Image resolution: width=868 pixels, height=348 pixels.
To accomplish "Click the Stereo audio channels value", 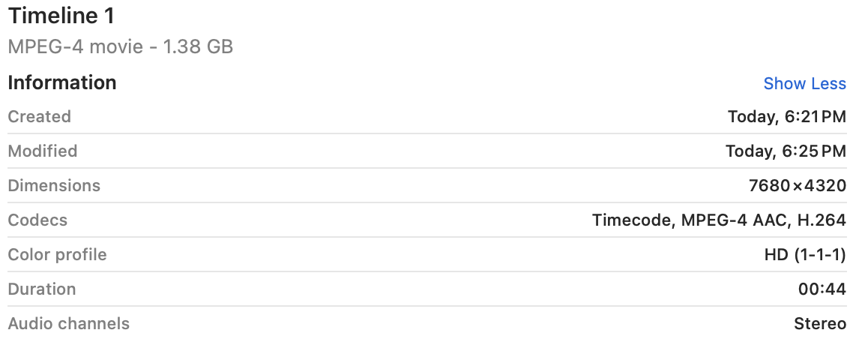I will [x=820, y=324].
